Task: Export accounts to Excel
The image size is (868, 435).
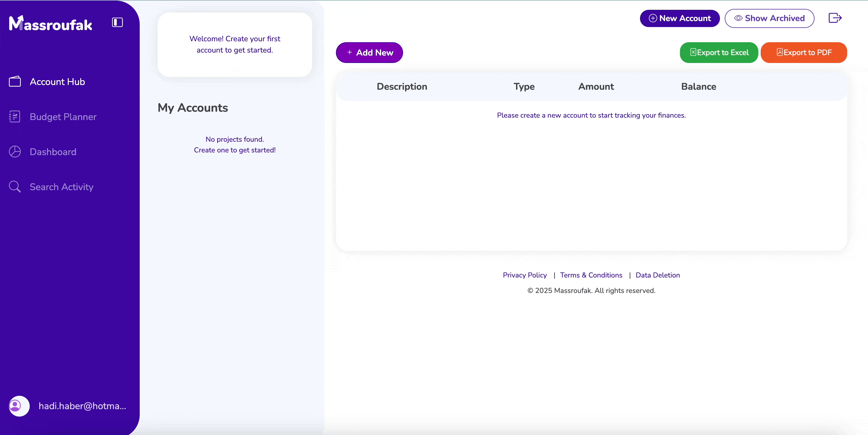Action: pyautogui.click(x=719, y=53)
